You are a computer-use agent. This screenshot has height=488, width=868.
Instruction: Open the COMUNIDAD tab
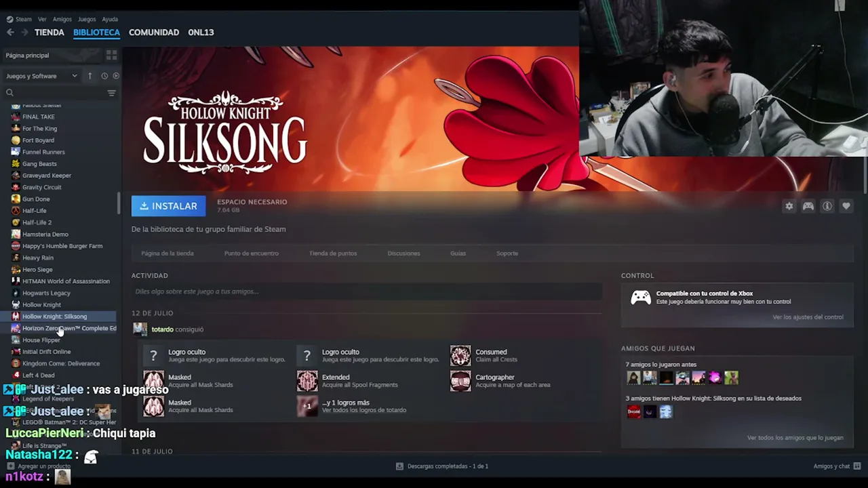point(154,33)
